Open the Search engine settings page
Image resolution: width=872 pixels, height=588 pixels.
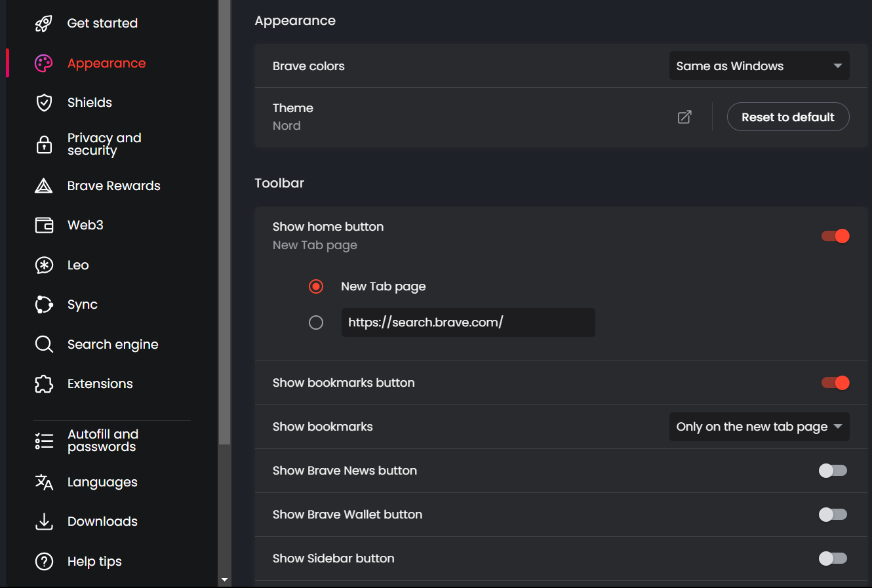click(112, 345)
